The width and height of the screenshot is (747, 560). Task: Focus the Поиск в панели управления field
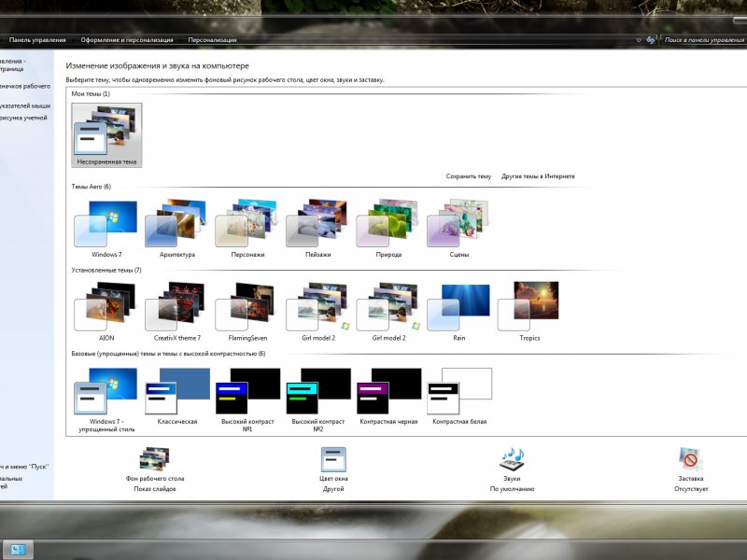(x=705, y=40)
